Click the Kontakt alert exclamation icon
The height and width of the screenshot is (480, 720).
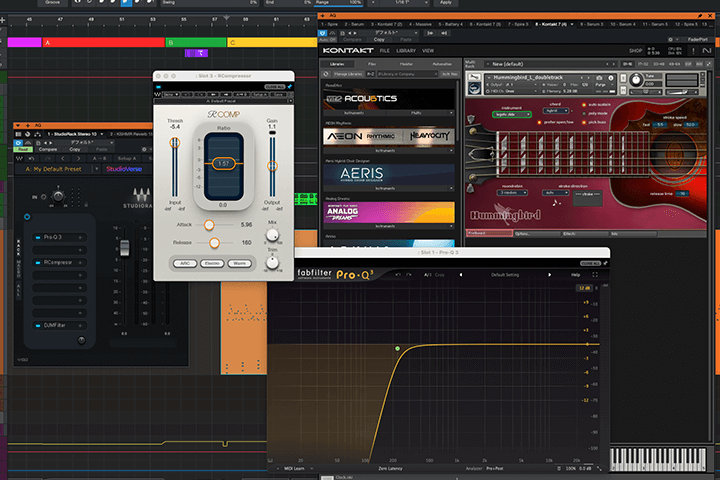(x=693, y=51)
